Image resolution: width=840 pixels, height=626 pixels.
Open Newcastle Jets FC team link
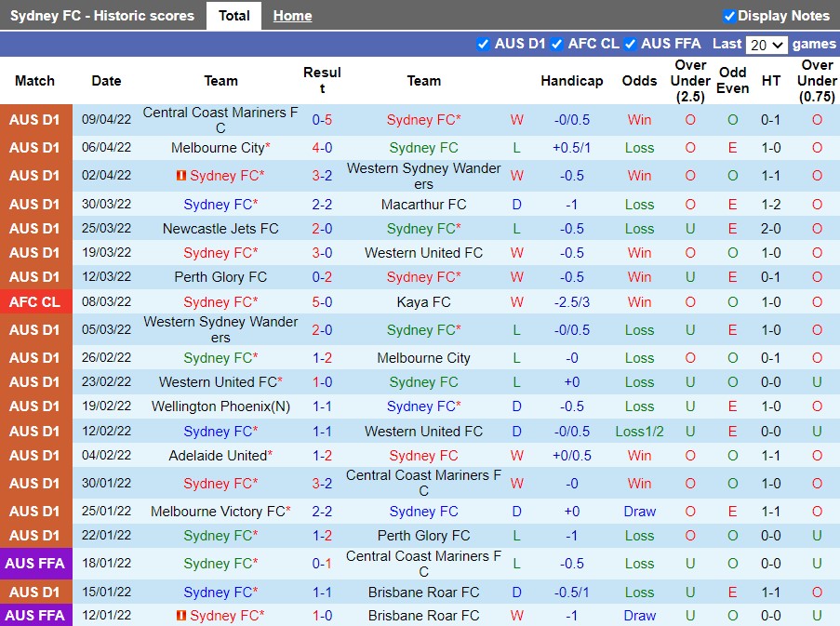pos(220,229)
